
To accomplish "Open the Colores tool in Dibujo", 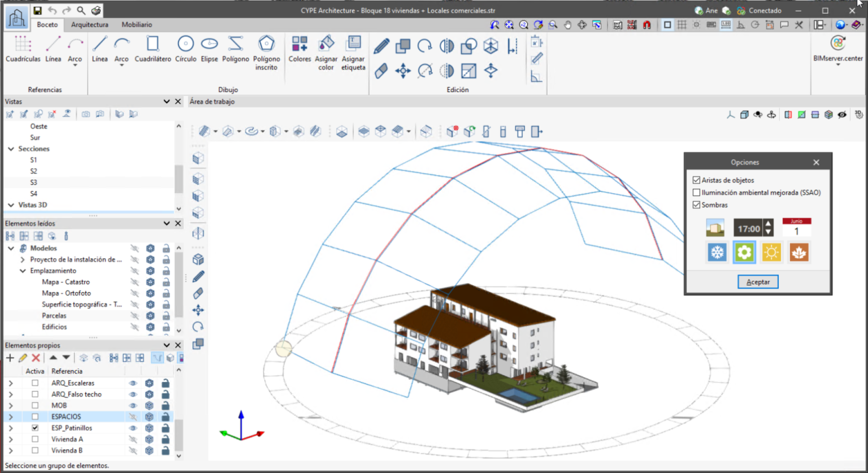I will point(300,51).
